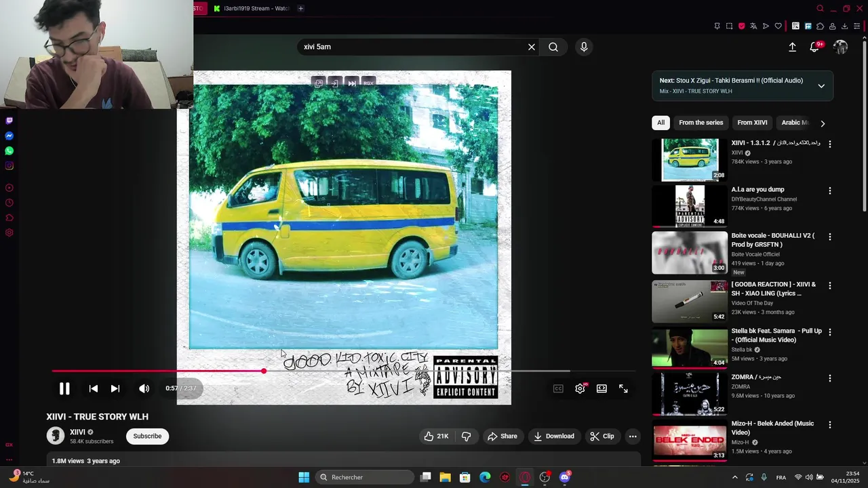Viewport: 868px width, 488px height.
Task: Toggle closed captions on the video
Action: 558,388
